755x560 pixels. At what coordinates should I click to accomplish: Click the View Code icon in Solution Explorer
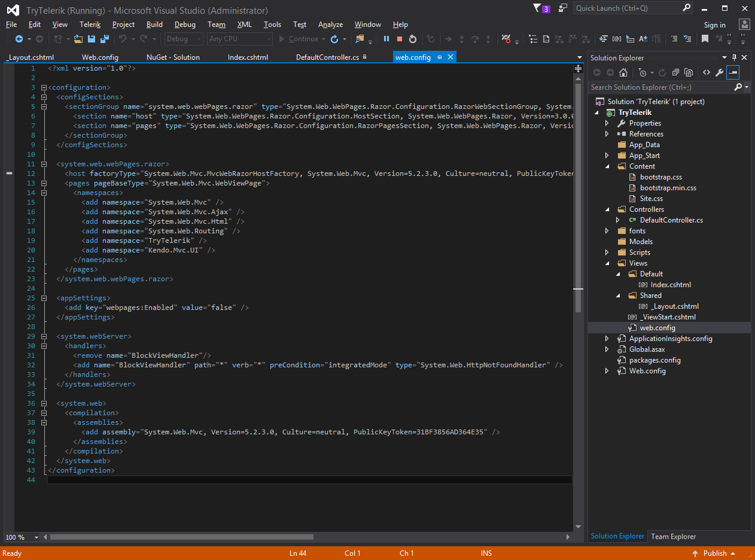point(707,72)
